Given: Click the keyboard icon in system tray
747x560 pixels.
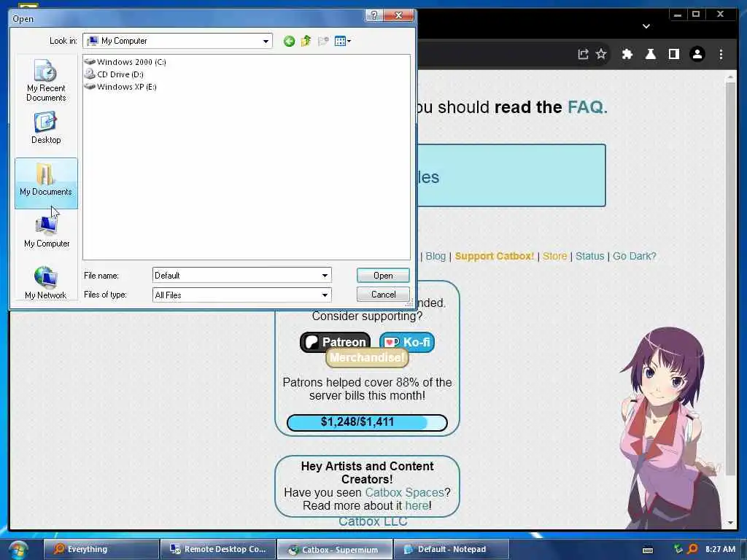Looking at the screenshot, I should tap(648, 550).
